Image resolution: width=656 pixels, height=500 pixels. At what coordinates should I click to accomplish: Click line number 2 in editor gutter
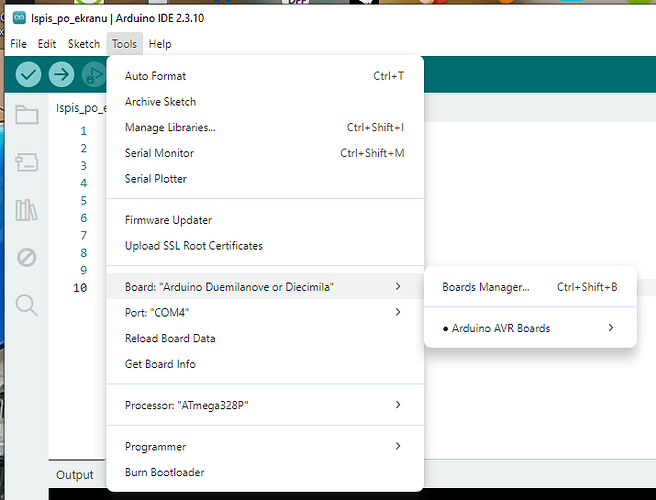[x=84, y=149]
